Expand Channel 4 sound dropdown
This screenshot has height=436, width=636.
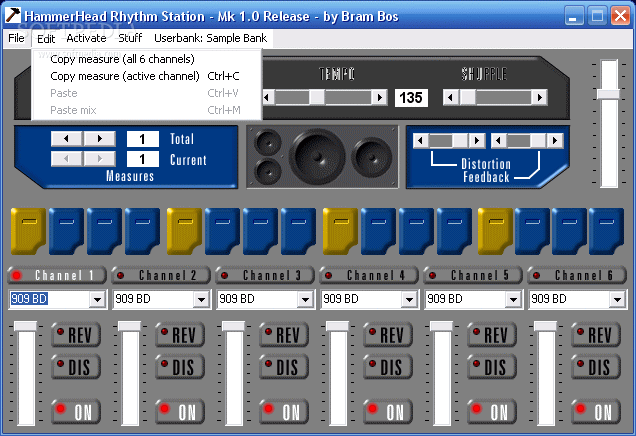click(x=409, y=299)
